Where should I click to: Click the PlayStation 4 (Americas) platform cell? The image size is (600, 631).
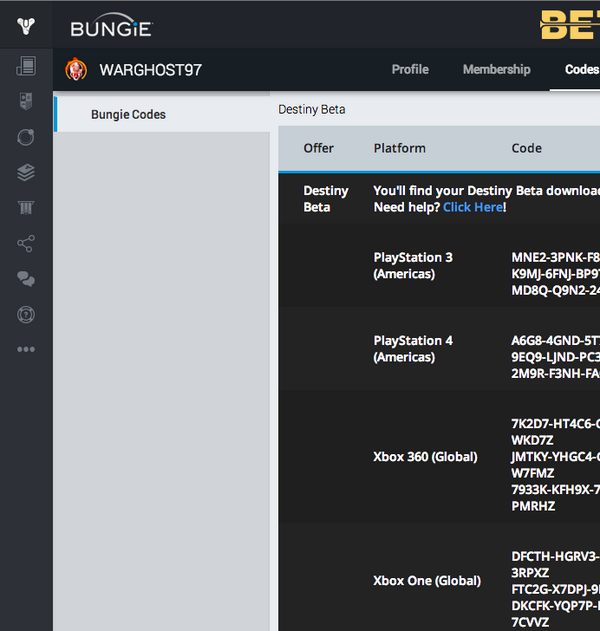coord(413,349)
